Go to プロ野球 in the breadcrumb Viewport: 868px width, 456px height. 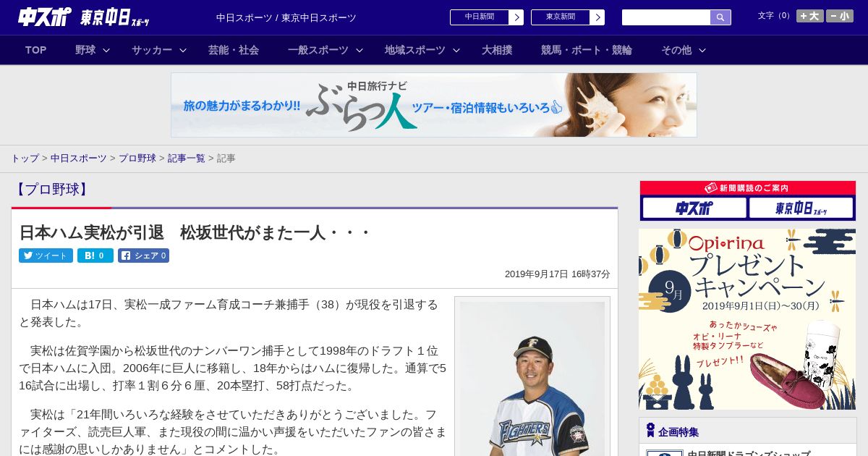pyautogui.click(x=137, y=158)
